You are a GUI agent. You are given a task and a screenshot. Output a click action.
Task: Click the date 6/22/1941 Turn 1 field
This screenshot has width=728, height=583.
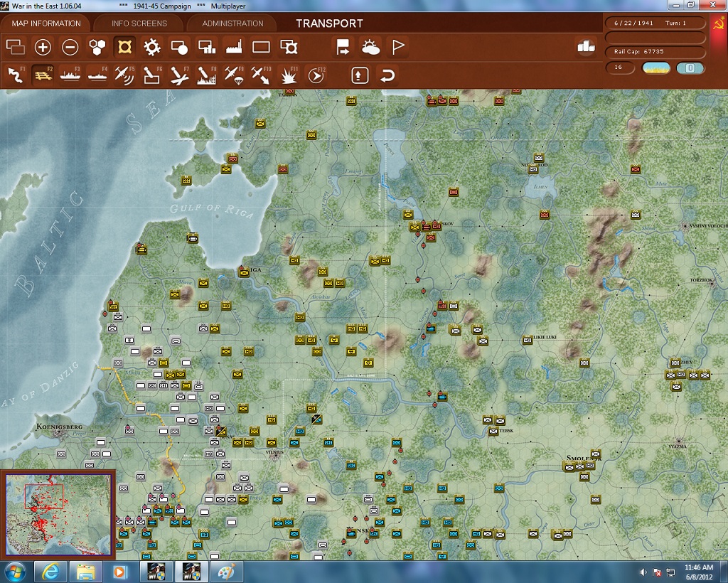tap(655, 23)
